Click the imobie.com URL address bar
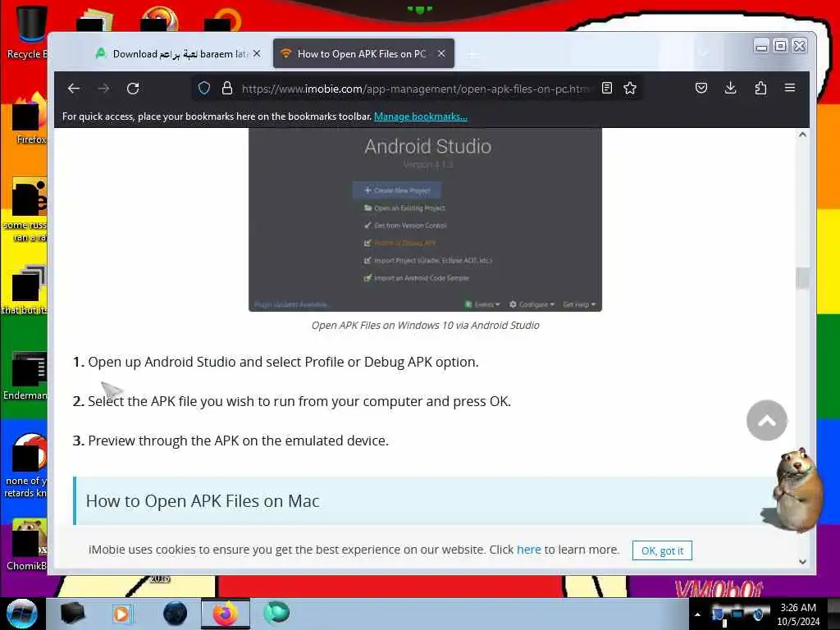 415,89
